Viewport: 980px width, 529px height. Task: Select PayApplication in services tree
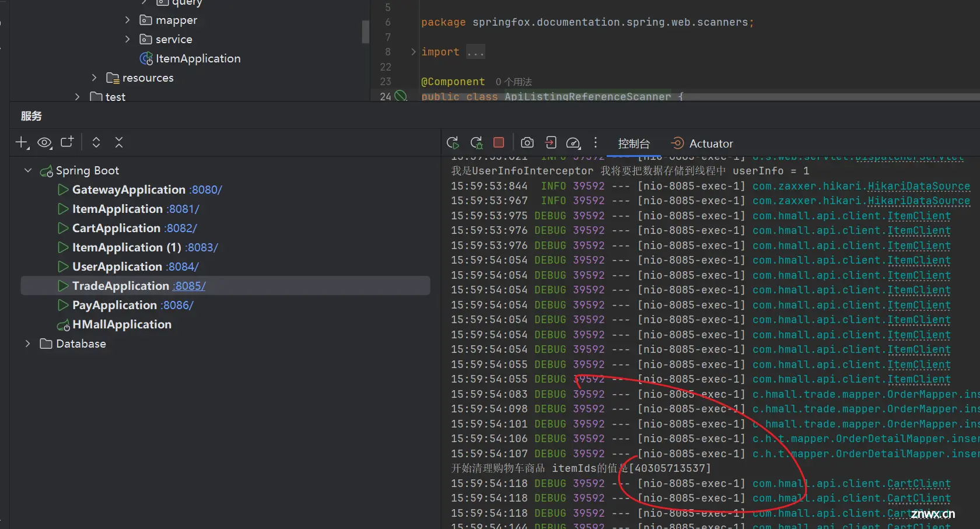[x=114, y=305]
